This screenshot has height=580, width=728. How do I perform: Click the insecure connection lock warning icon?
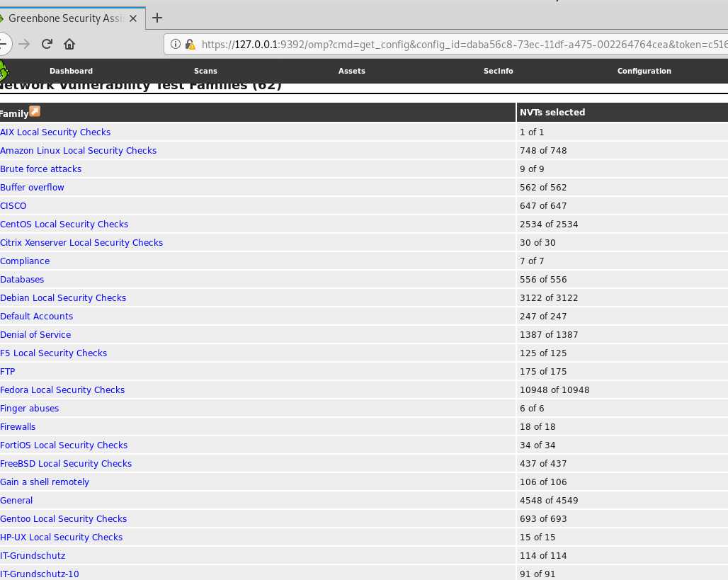(x=190, y=44)
